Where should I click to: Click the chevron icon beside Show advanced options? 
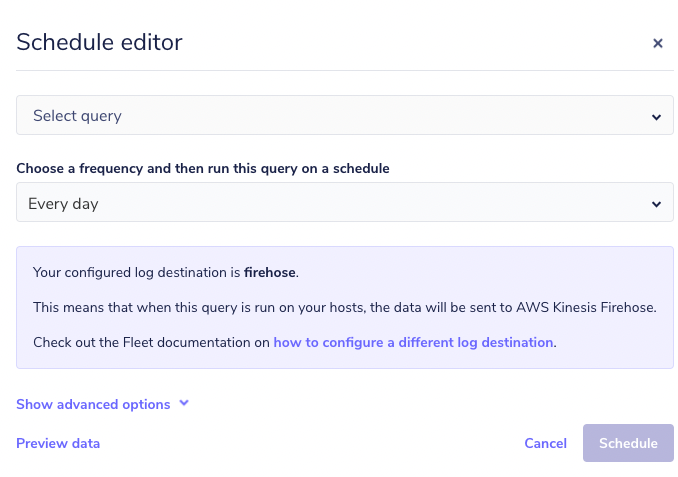point(184,404)
